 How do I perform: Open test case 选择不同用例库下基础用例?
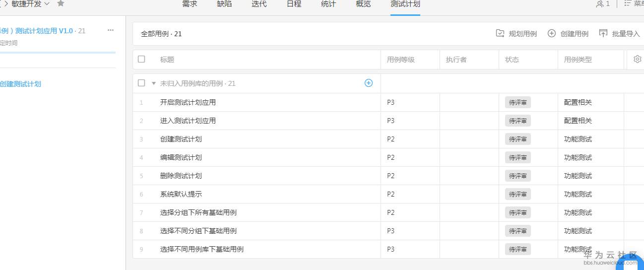tap(202, 250)
